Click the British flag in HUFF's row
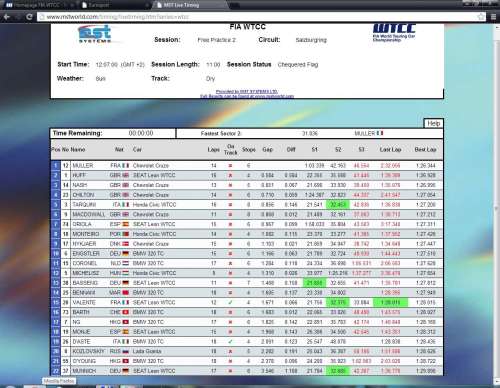 tap(125, 175)
